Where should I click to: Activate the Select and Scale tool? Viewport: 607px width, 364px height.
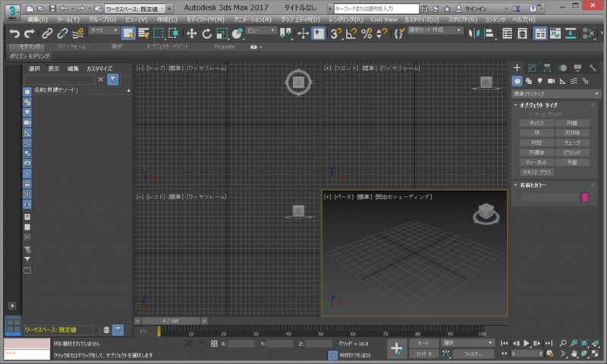[222, 33]
